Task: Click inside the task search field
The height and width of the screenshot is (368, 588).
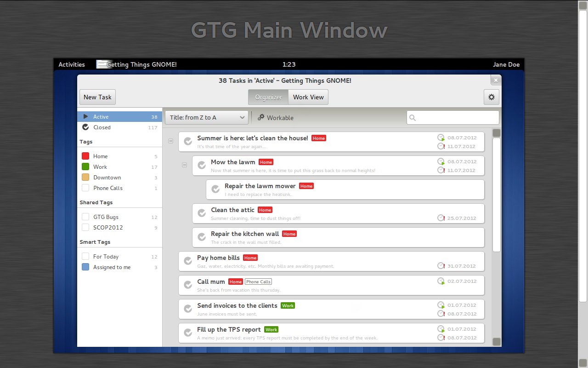Action: pyautogui.click(x=453, y=118)
